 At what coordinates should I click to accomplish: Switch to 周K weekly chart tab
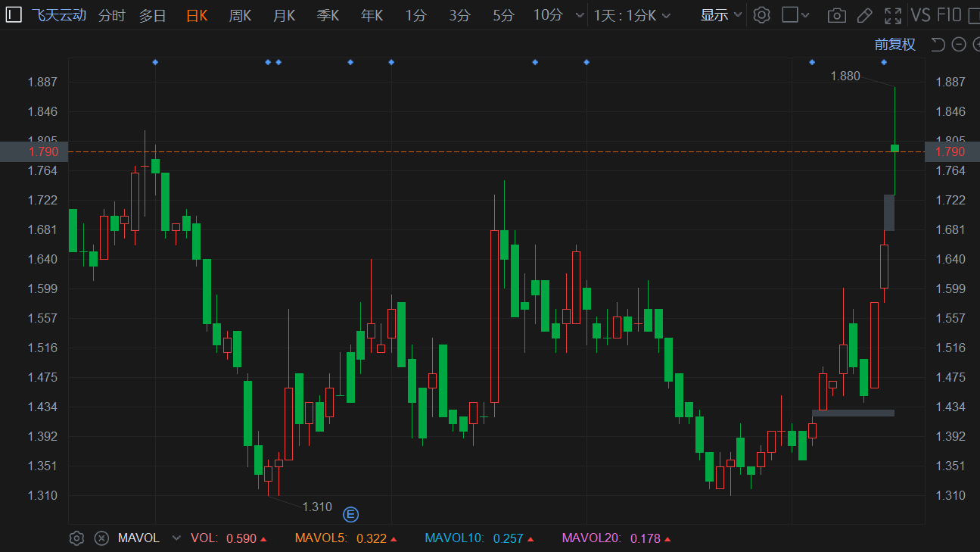pyautogui.click(x=240, y=15)
